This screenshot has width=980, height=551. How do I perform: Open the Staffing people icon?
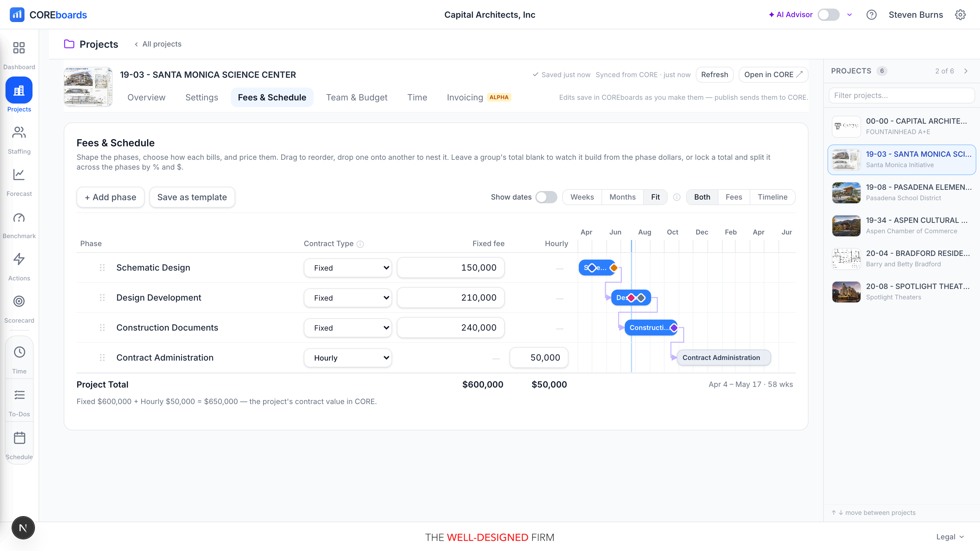click(19, 132)
